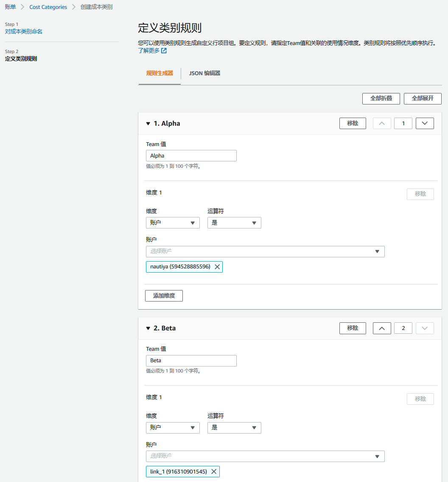Remove the Beta rule via 移除
This screenshot has height=482, width=448.
click(353, 328)
